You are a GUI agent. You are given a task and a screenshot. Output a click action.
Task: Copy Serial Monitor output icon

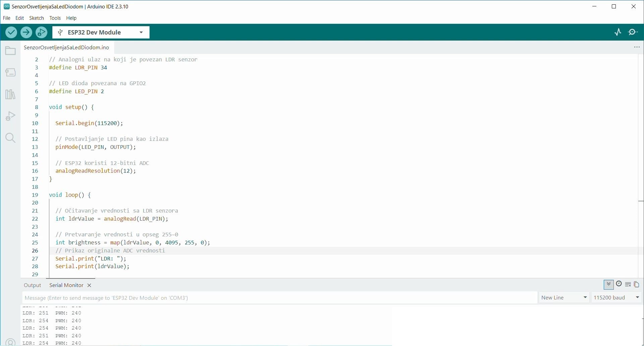tap(637, 285)
